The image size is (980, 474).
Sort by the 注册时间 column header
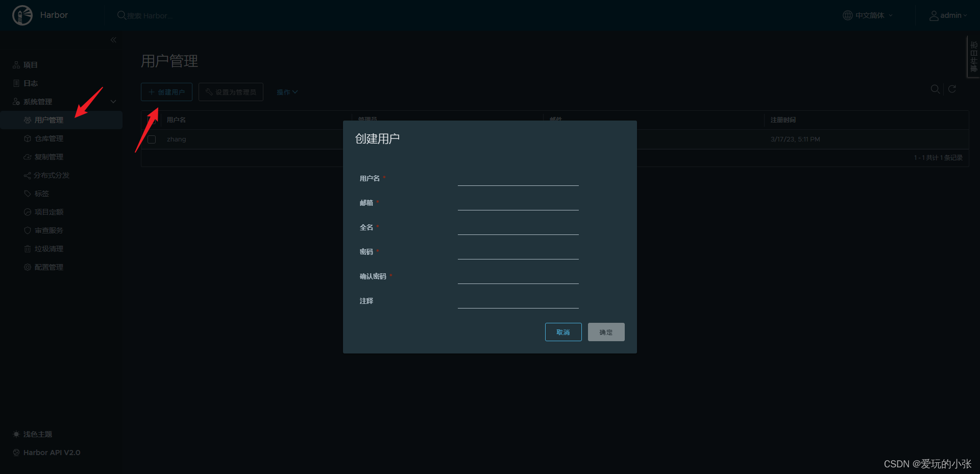coord(783,120)
